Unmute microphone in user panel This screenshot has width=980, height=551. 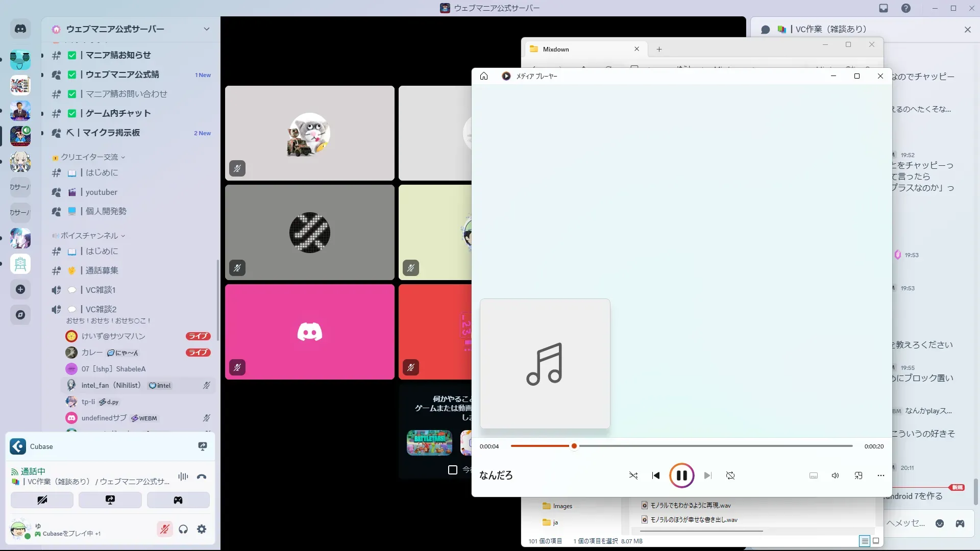[164, 529]
